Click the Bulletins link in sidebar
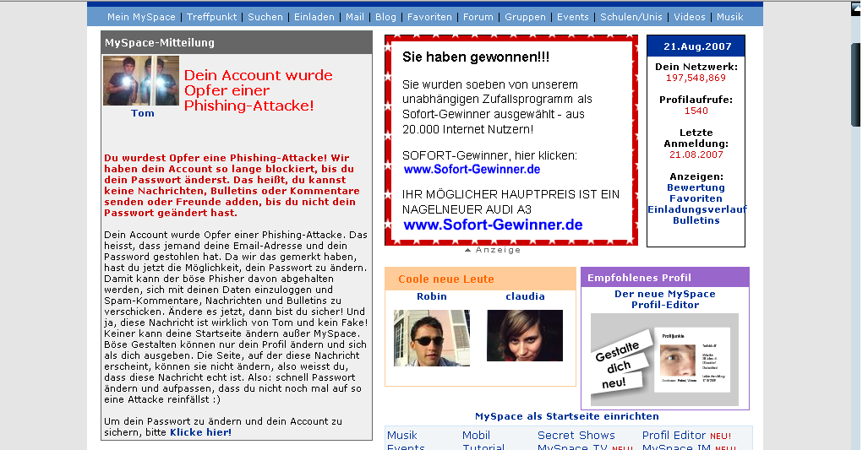Screen dimensions: 868x450 pyautogui.click(x=696, y=220)
